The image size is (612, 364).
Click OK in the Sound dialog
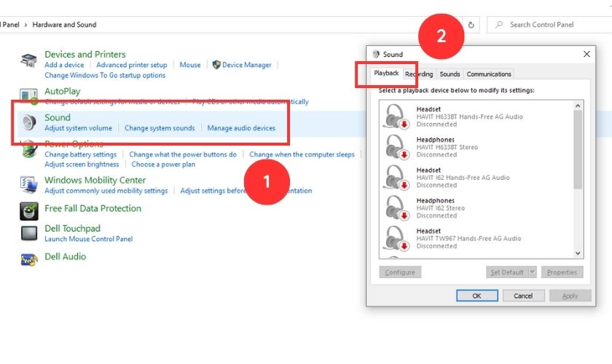[x=477, y=296]
